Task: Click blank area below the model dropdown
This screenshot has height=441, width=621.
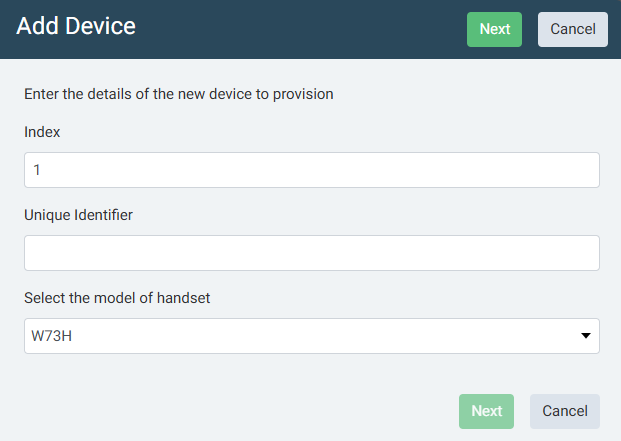Action: click(250, 385)
